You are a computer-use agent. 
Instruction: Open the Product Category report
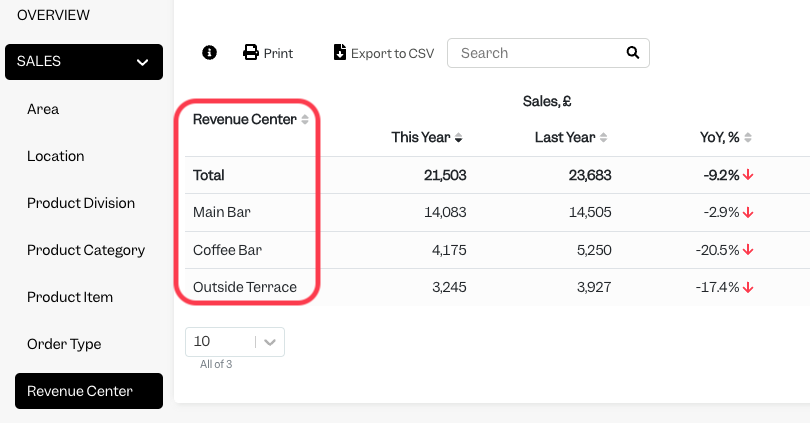86,250
